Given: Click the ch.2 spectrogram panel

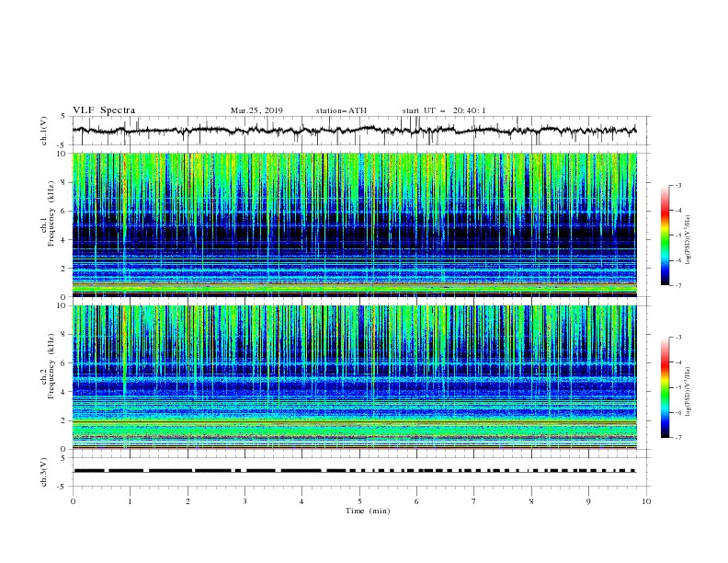Looking at the screenshot, I should tap(355, 377).
